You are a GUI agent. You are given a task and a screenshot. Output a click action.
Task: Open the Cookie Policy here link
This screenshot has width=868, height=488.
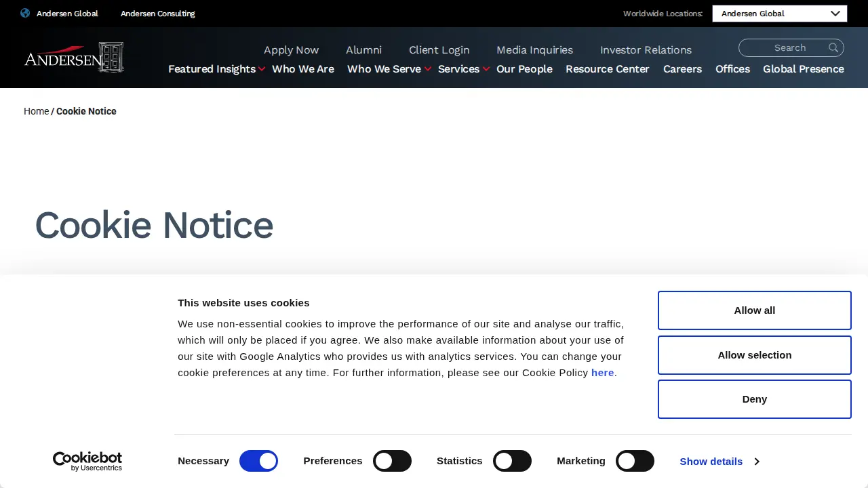pos(602,373)
